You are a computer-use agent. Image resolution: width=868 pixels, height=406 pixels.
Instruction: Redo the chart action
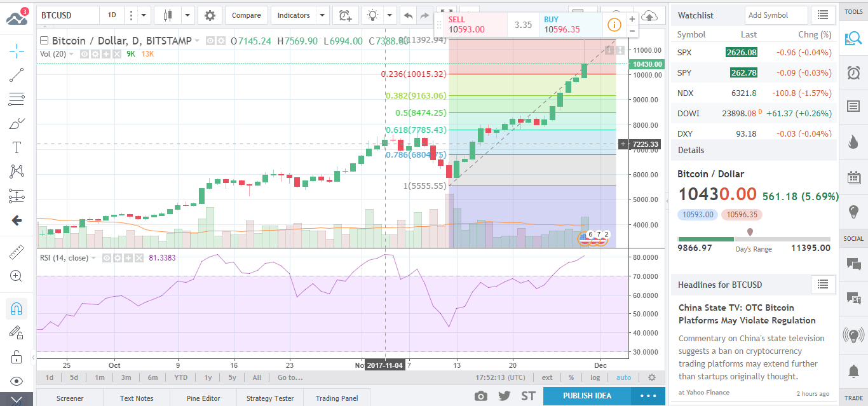(424, 15)
